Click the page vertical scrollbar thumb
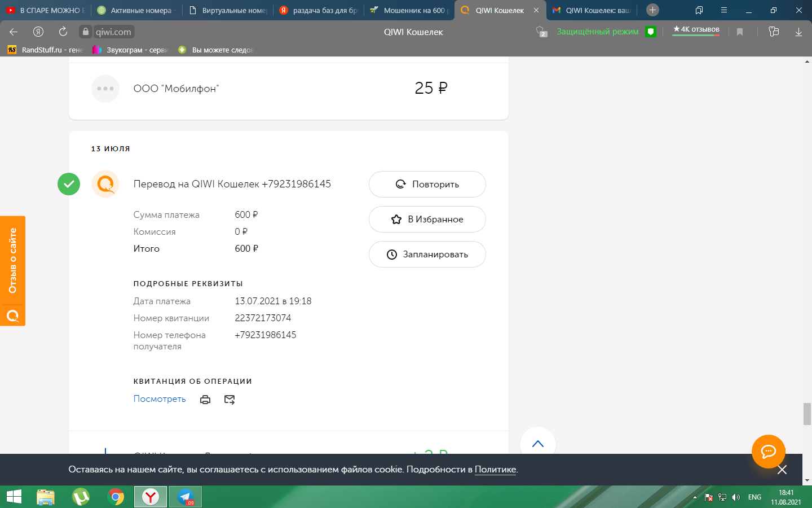812x508 pixels. (807, 414)
